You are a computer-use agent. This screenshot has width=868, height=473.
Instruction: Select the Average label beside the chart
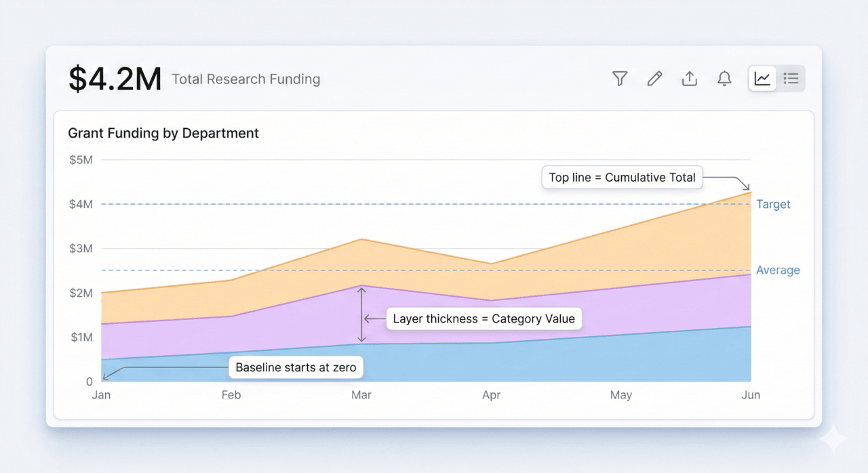point(778,270)
